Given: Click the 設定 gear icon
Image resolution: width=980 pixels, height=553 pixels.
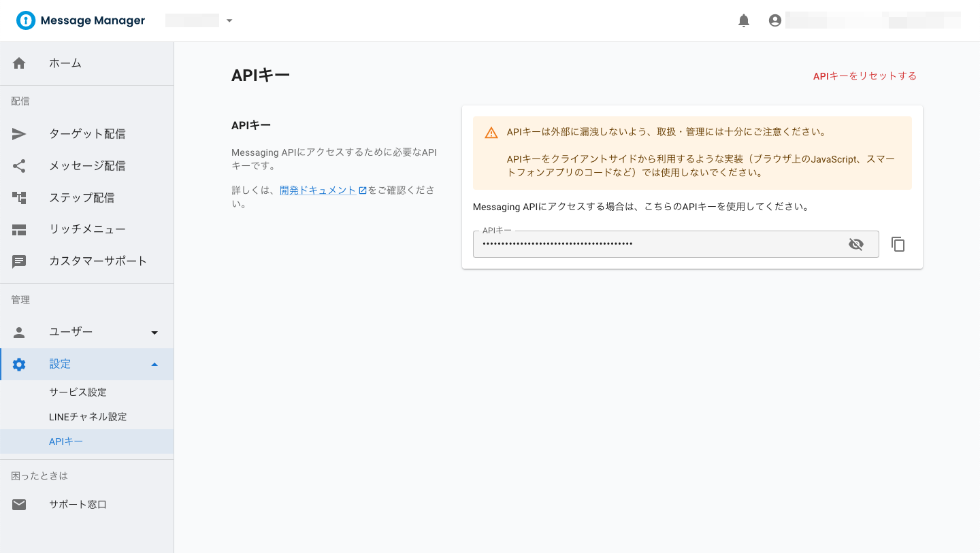Looking at the screenshot, I should pos(19,364).
